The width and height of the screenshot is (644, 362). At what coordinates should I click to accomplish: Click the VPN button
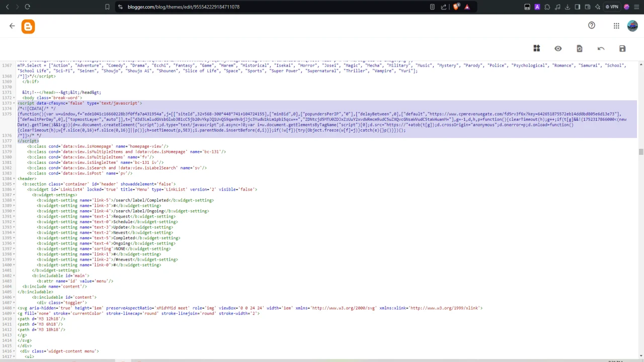[612, 7]
